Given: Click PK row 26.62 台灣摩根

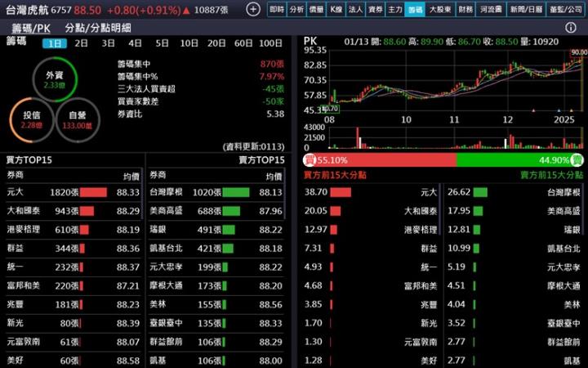Looking at the screenshot, I should (x=514, y=192).
